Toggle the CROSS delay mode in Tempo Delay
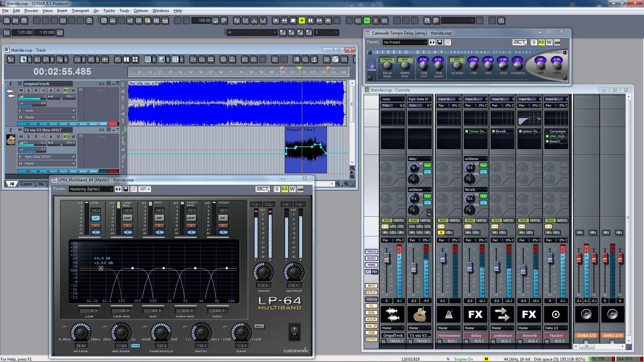 [387, 59]
